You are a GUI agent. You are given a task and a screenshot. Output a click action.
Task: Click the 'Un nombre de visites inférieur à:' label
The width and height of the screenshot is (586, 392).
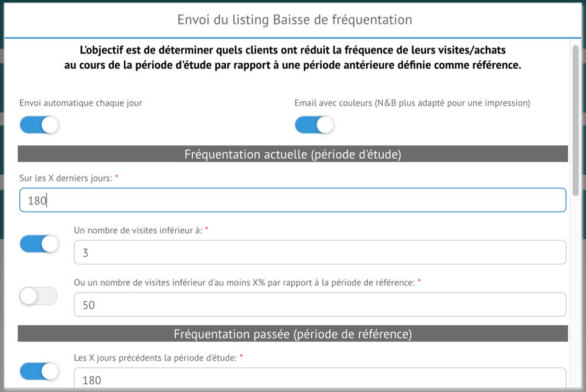point(138,230)
